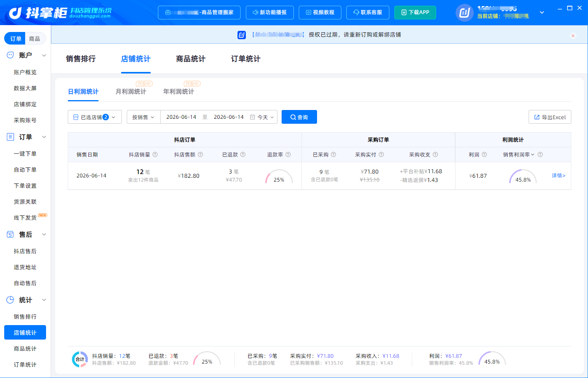Click the notice banner app icon
The width and height of the screenshot is (588, 378).
tap(242, 35)
